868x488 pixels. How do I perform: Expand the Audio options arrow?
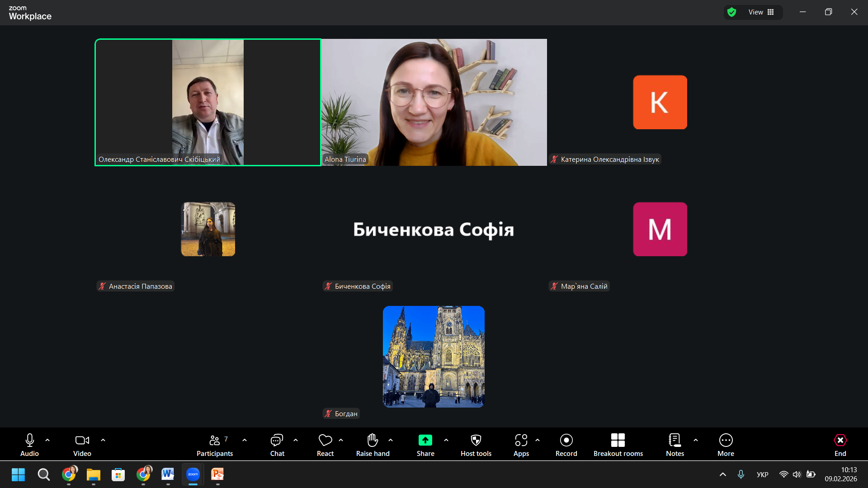[x=47, y=440]
